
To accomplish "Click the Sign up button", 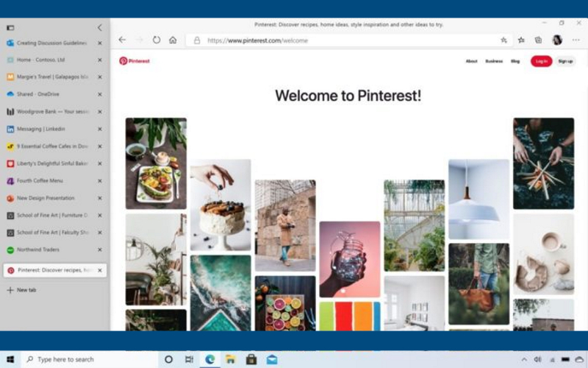I will click(x=564, y=61).
